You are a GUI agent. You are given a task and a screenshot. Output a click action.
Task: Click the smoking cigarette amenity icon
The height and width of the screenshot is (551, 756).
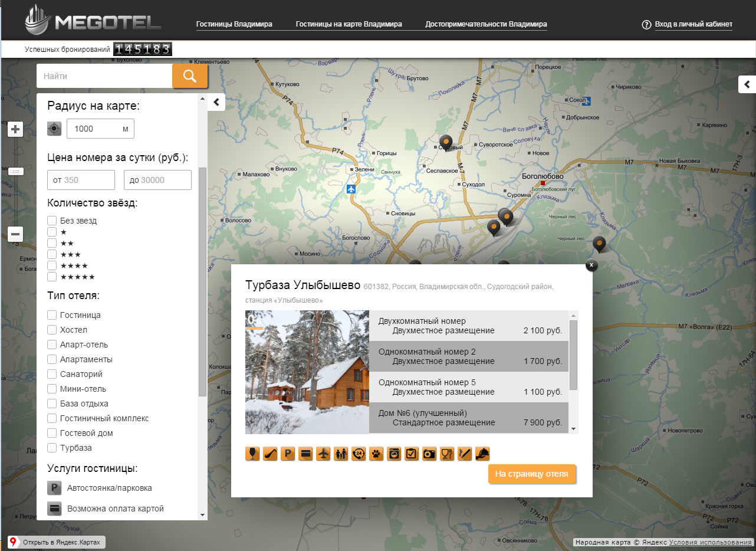coord(465,454)
